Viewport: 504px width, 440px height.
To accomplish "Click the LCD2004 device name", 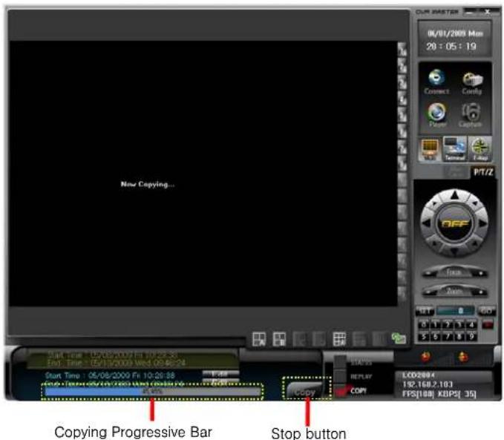I will [x=419, y=375].
